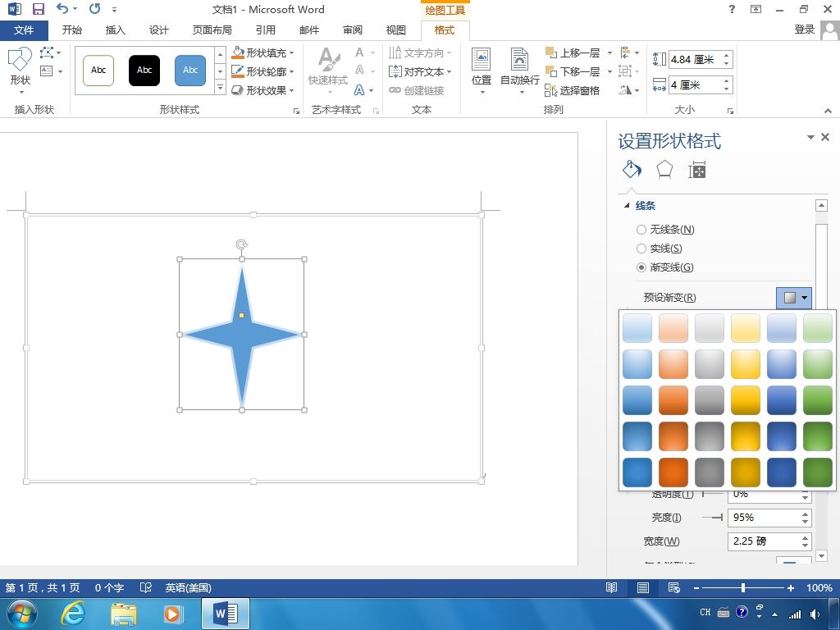The width and height of the screenshot is (840, 630).
Task: Click the zoom slider handle
Action: coord(743,587)
